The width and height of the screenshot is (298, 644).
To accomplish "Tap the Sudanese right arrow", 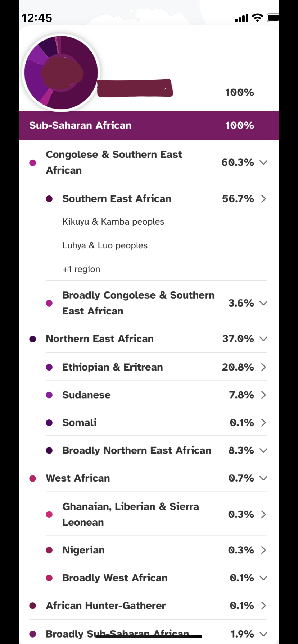I will tap(263, 395).
